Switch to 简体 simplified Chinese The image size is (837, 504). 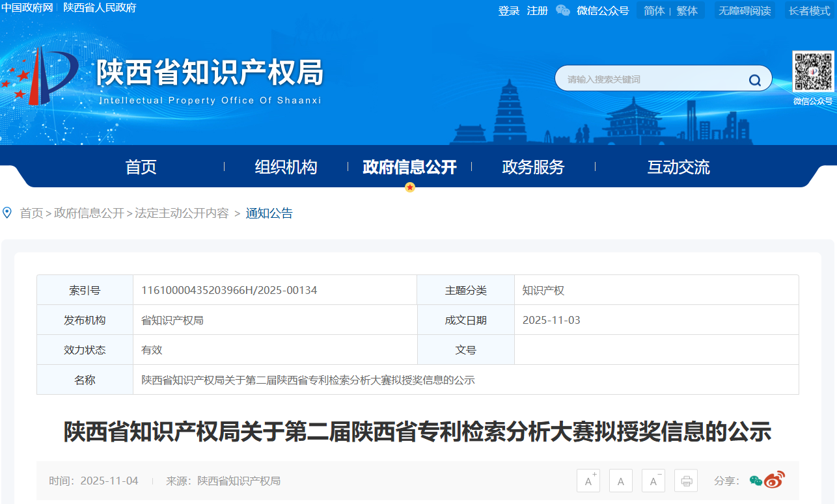pyautogui.click(x=654, y=10)
